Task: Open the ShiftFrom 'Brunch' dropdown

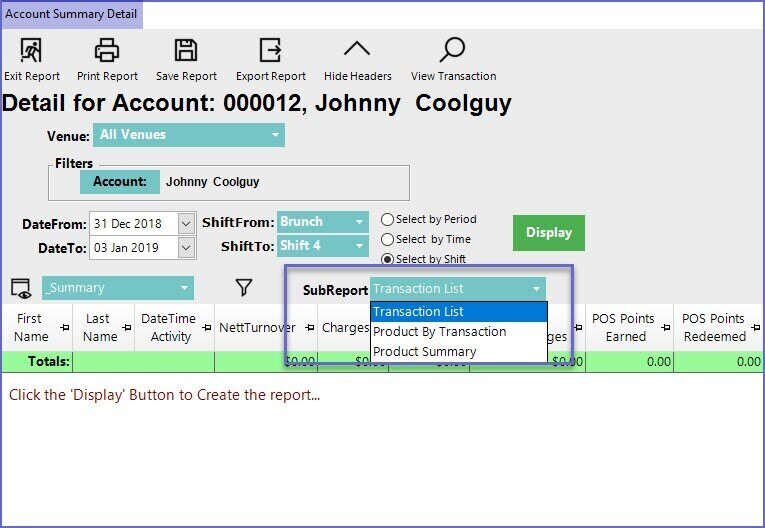Action: (359, 222)
